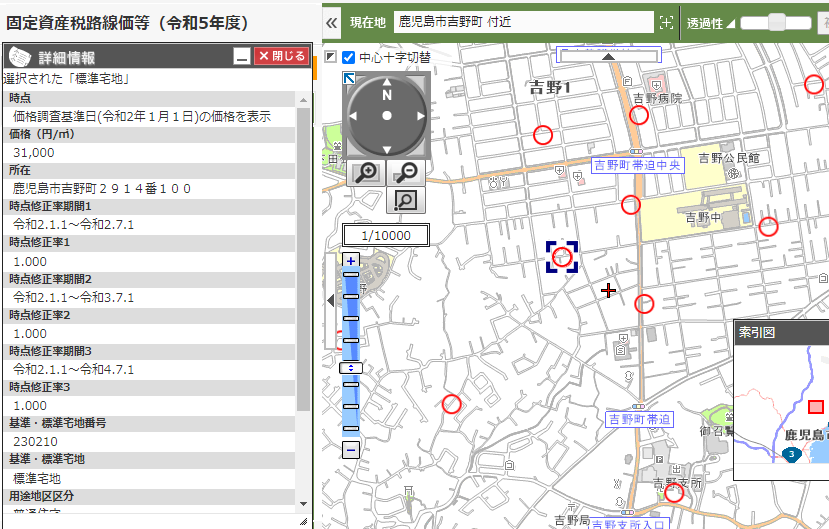Viewport: 829px width, 529px height.
Task: Expand the top drawer arrow on map
Action: point(607,56)
